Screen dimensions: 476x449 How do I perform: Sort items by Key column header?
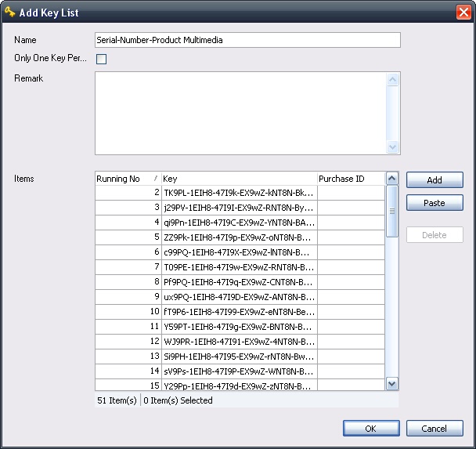[238, 179]
